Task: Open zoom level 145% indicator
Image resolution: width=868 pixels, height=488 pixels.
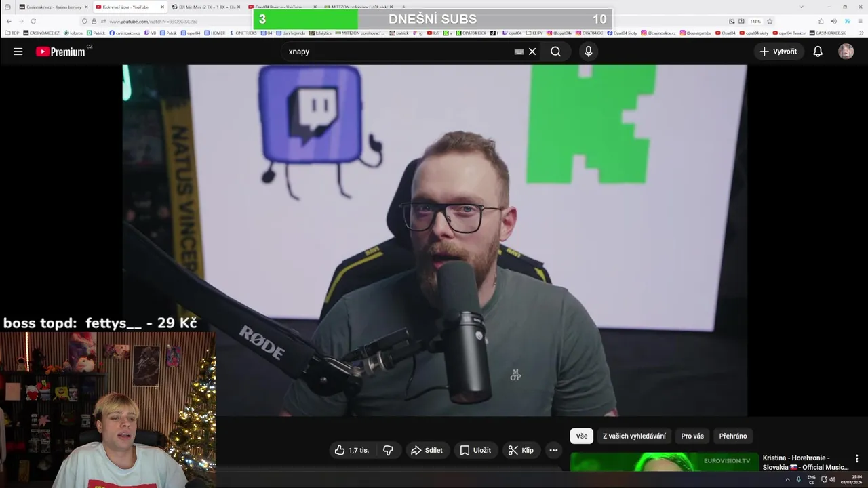Action: click(755, 21)
